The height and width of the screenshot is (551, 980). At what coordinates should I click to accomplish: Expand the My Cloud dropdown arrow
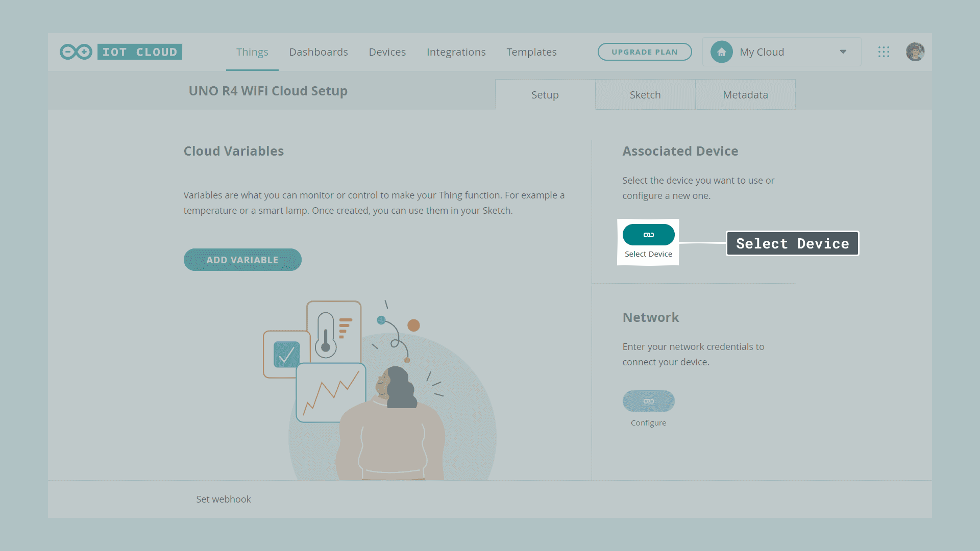(843, 52)
